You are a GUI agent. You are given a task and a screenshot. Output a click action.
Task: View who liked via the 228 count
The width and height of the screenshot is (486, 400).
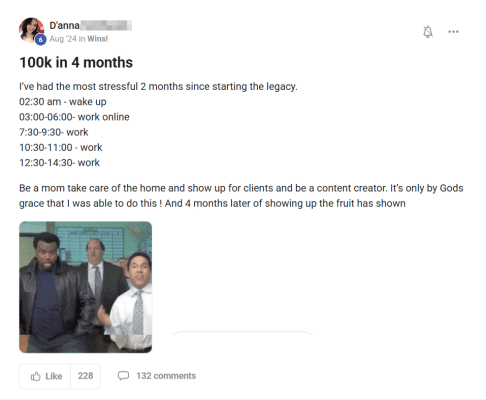click(85, 376)
